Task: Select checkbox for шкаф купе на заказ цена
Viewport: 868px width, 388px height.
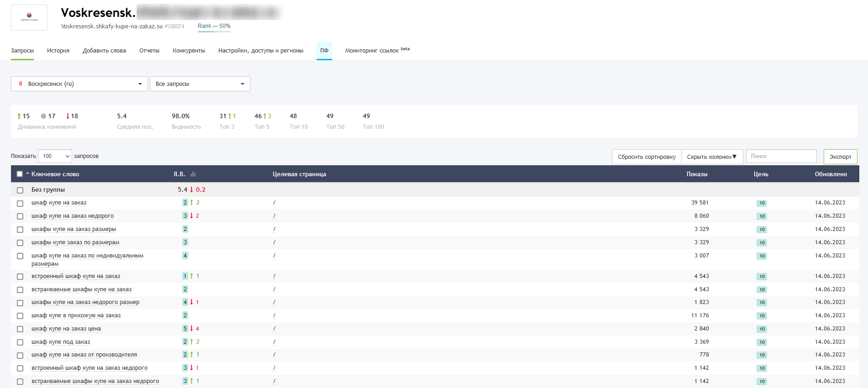Action: pos(20,329)
